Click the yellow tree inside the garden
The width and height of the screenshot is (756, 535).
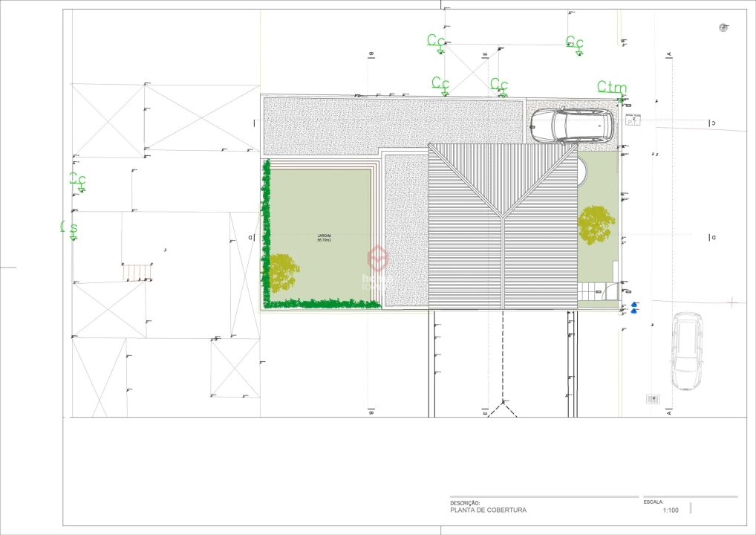(x=282, y=273)
